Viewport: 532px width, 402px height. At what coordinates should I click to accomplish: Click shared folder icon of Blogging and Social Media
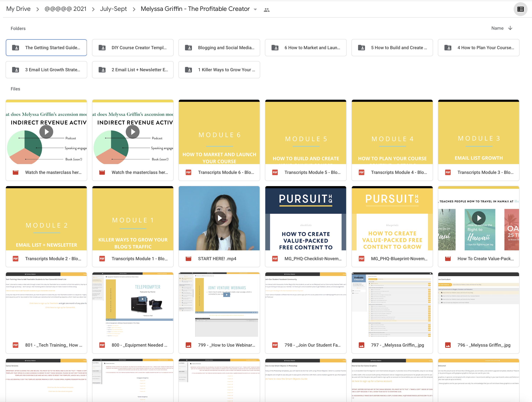188,48
